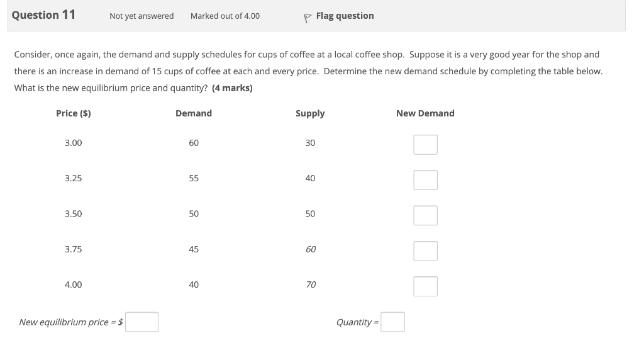
Task: Click the Demand column header
Action: click(194, 113)
